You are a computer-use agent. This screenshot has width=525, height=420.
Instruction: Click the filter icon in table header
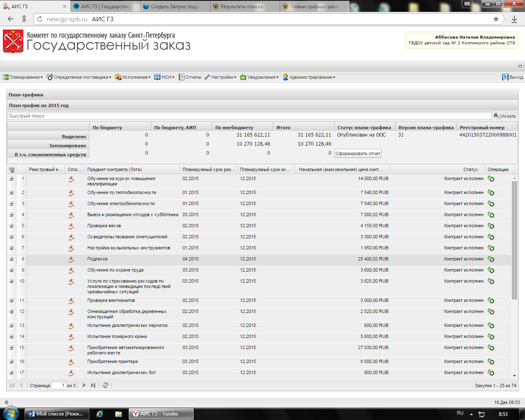(11, 170)
